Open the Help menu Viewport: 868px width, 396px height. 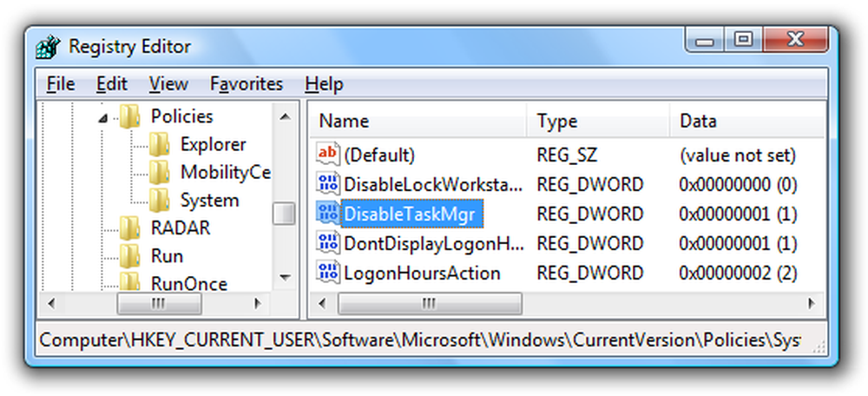pos(324,84)
